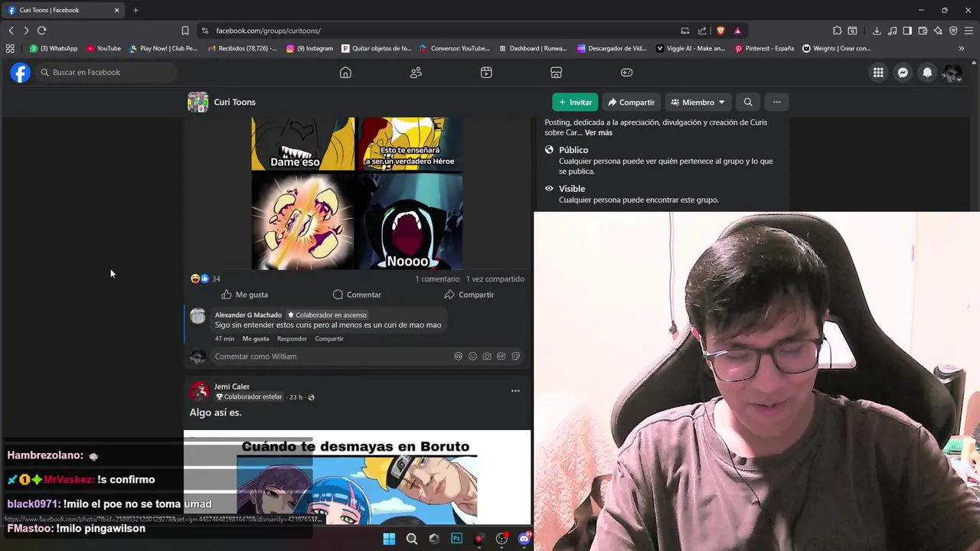Open the YouTube bookmark
980x551 pixels.
pyautogui.click(x=103, y=48)
